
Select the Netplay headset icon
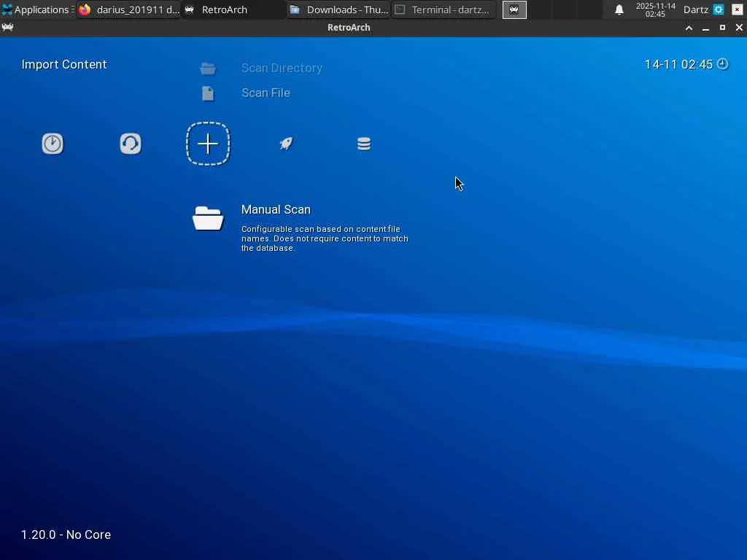coord(130,144)
